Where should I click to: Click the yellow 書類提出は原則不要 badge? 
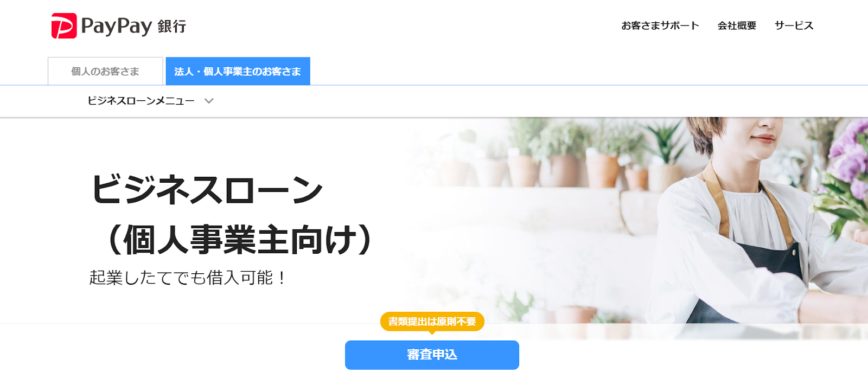[x=432, y=322]
